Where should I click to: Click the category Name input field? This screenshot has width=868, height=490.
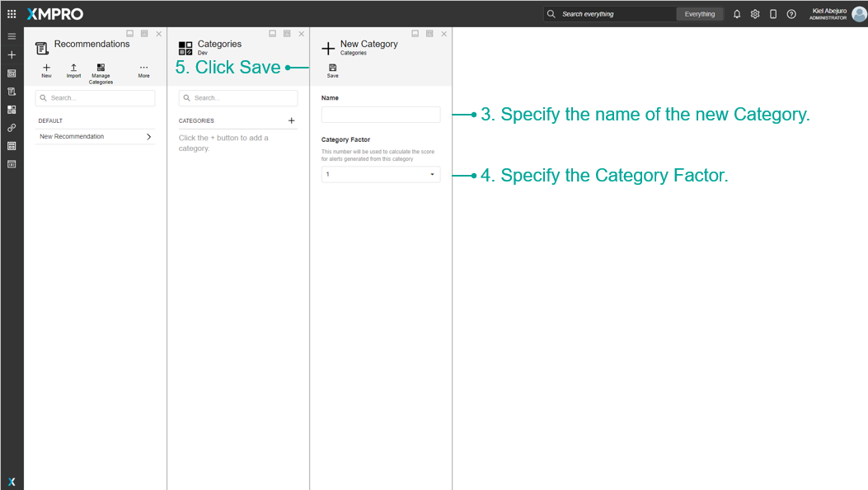(381, 115)
